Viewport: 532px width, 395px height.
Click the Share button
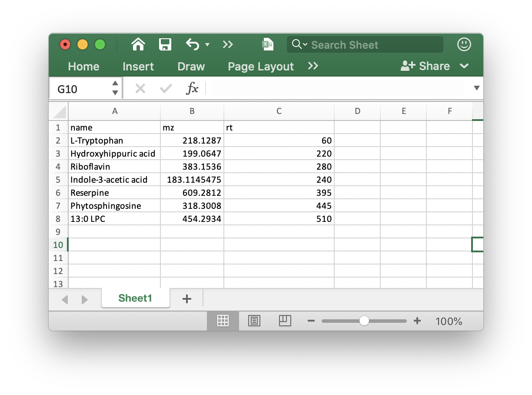pos(429,66)
